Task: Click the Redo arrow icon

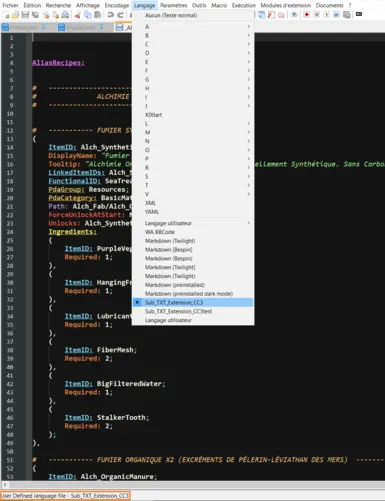Action: click(120, 15)
